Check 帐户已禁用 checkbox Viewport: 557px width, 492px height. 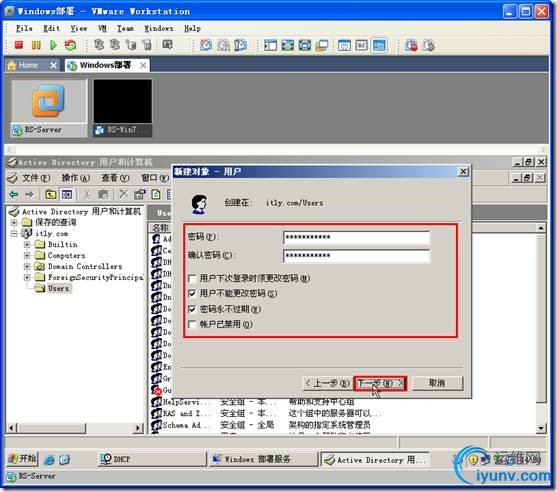[192, 324]
